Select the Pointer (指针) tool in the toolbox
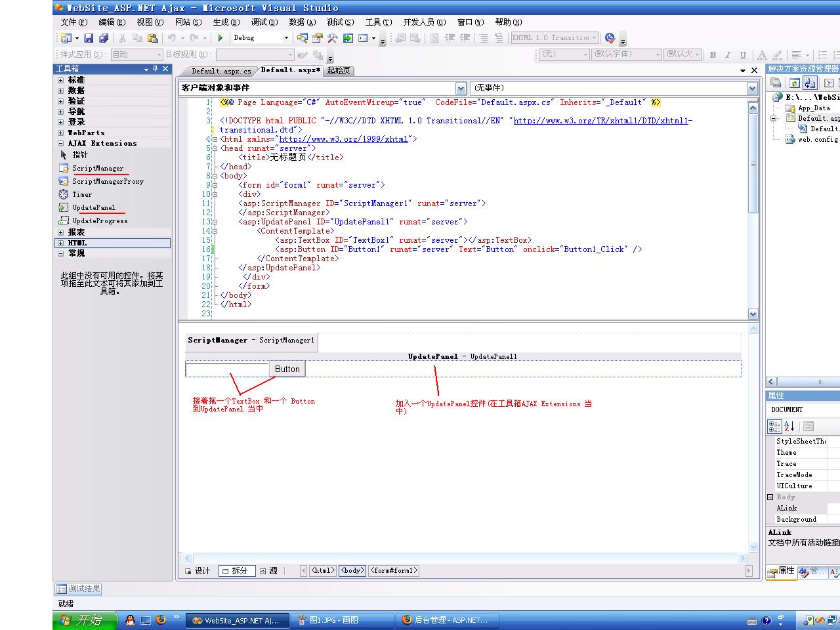The height and width of the screenshot is (630, 840). [x=79, y=155]
